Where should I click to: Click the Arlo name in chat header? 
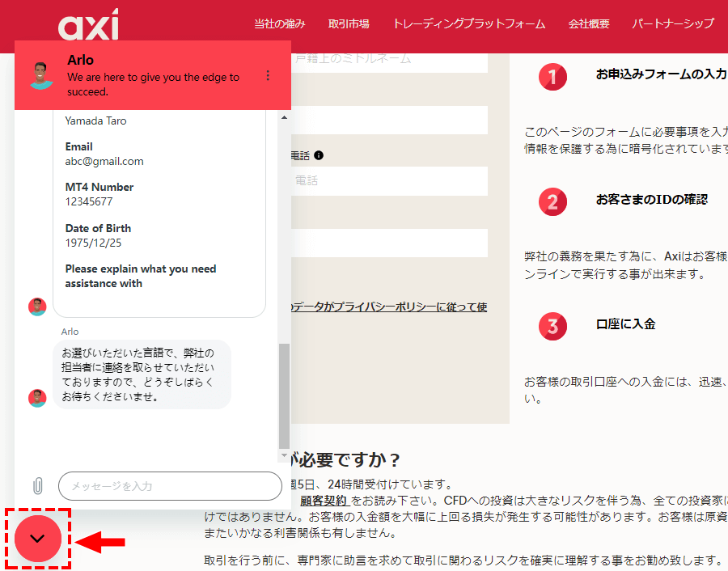pos(80,60)
